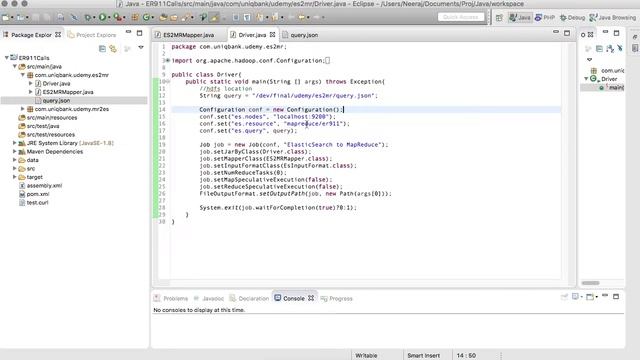640x360 pixels.
Task: Close the Console view tab
Action: coord(311,298)
